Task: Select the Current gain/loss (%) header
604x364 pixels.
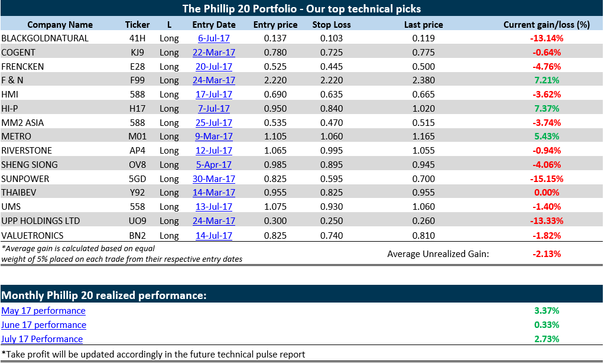Action: click(547, 25)
